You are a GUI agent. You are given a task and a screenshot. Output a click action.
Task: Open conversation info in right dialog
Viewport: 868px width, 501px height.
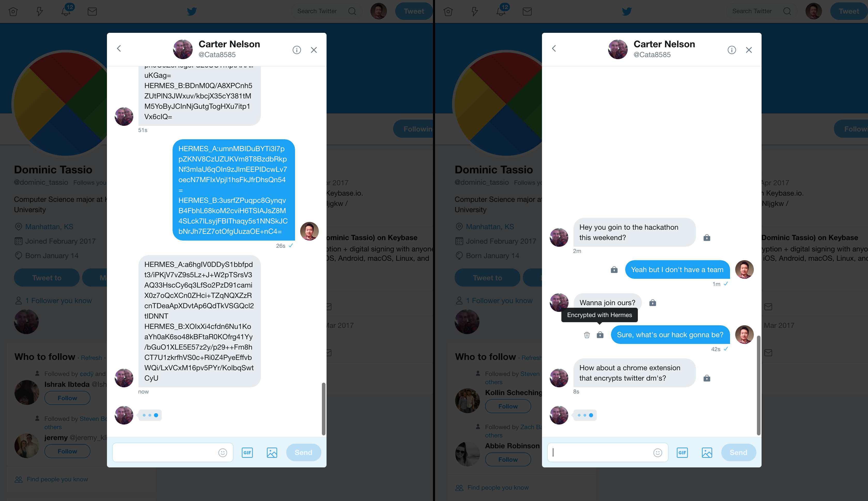(x=732, y=50)
